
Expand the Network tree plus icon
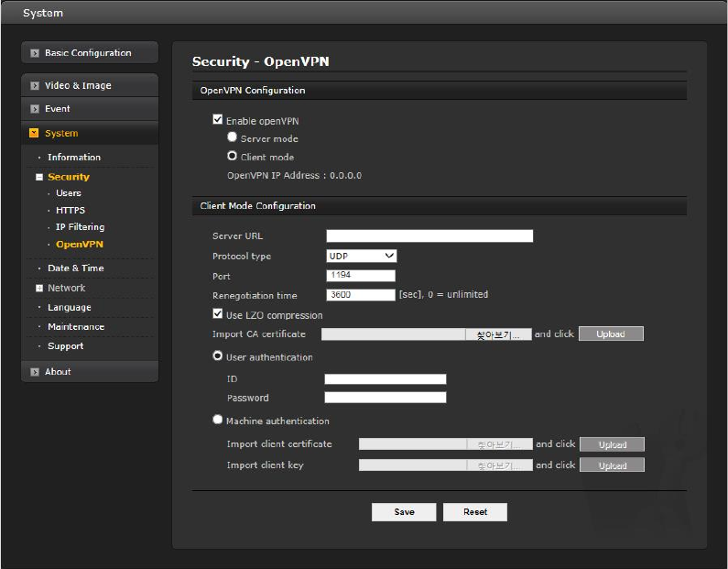pyautogui.click(x=39, y=289)
